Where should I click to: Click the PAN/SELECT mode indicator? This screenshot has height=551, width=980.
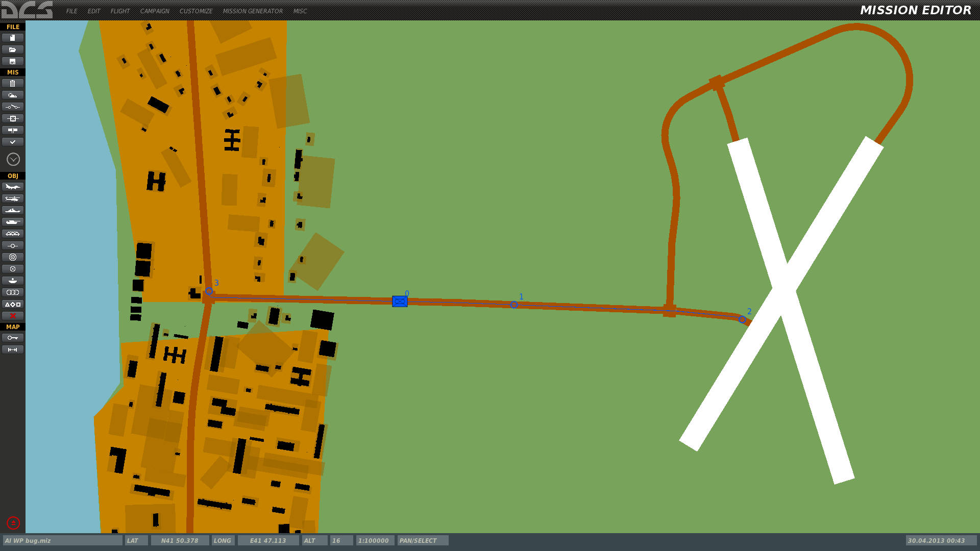click(x=423, y=541)
